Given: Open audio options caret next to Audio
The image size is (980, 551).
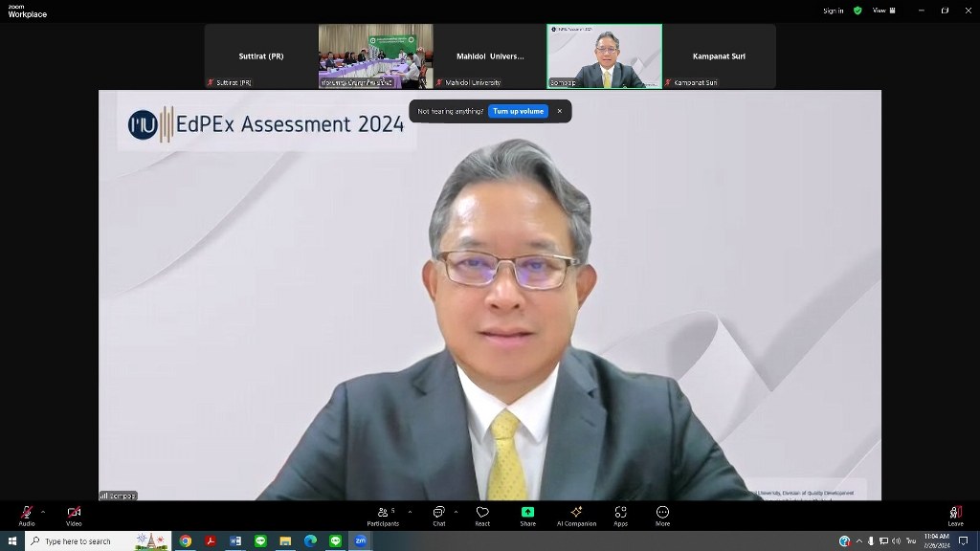Looking at the screenshot, I should pyautogui.click(x=43, y=513).
